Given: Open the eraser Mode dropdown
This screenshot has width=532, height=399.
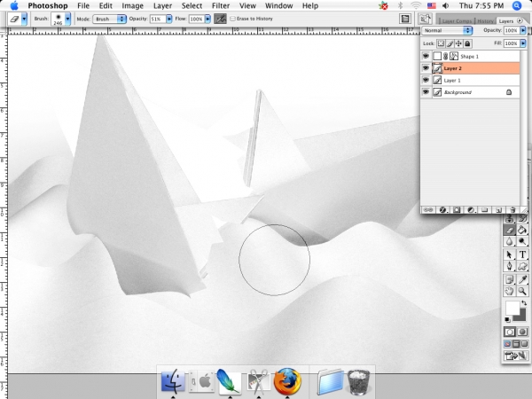Looking at the screenshot, I should coord(109,19).
